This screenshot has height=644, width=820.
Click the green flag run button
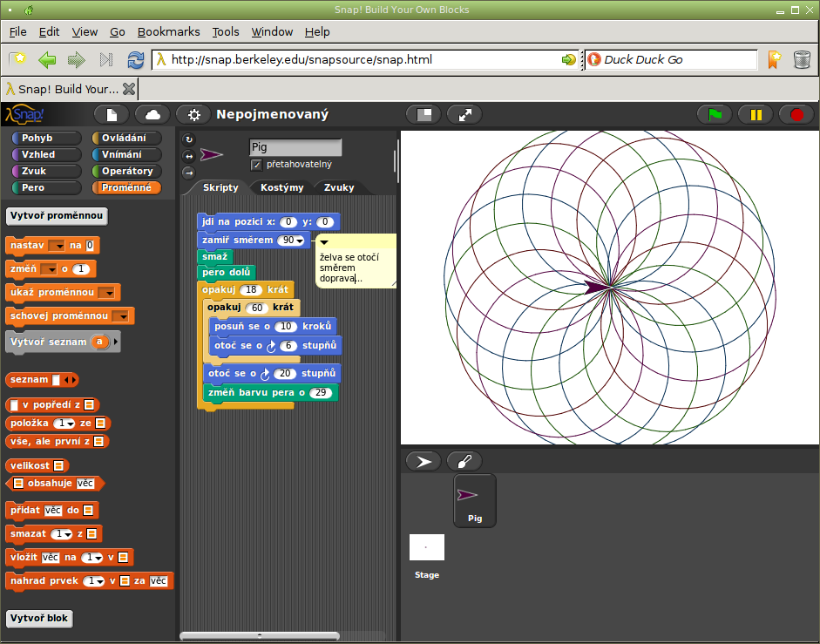(715, 115)
